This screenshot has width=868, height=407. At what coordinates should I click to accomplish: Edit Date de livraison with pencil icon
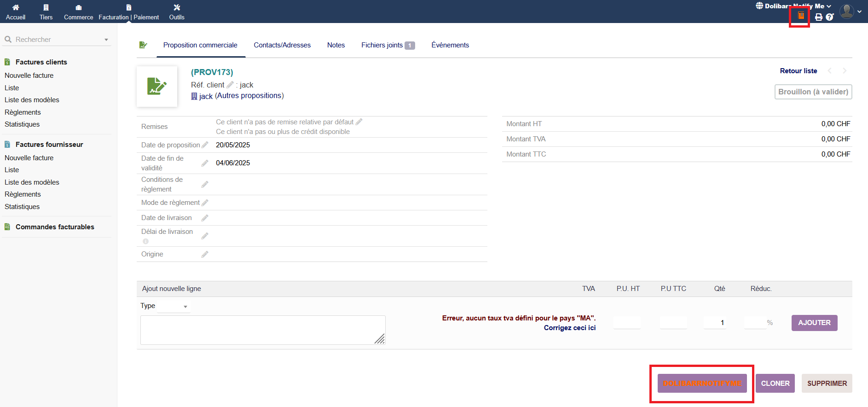coord(205,218)
